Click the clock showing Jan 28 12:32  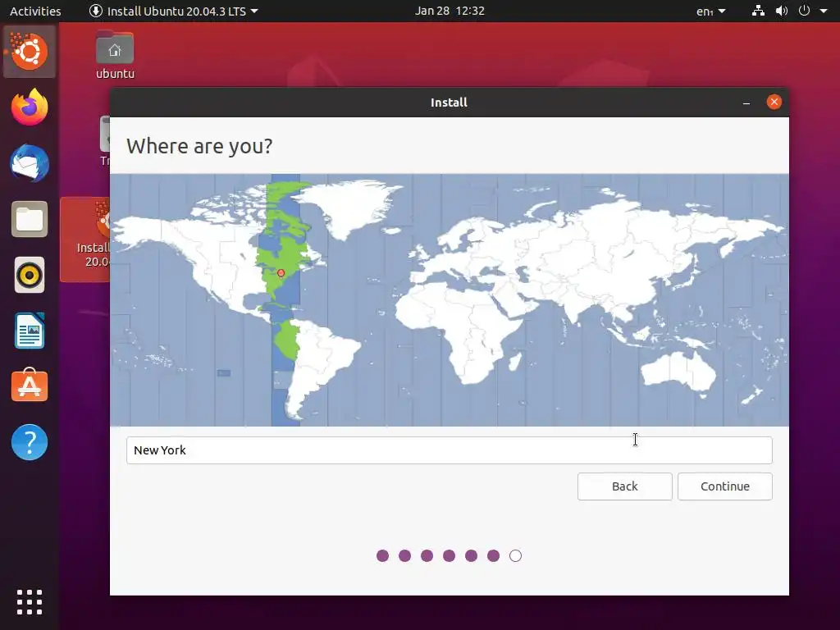point(450,11)
